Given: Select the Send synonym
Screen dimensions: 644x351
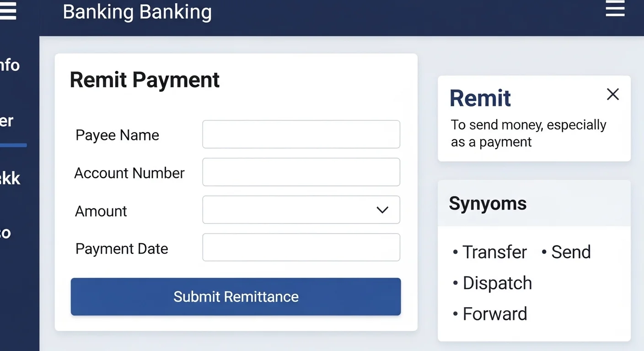Looking at the screenshot, I should [x=571, y=252].
